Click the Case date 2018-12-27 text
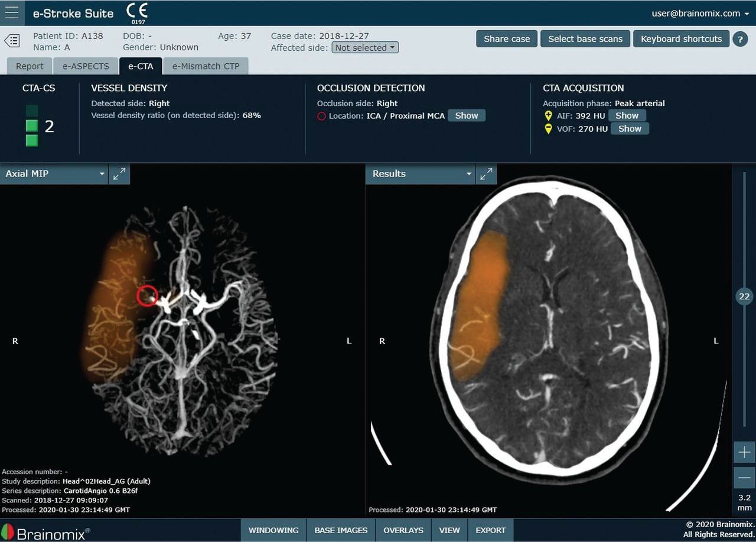756x542 pixels. 321,36
